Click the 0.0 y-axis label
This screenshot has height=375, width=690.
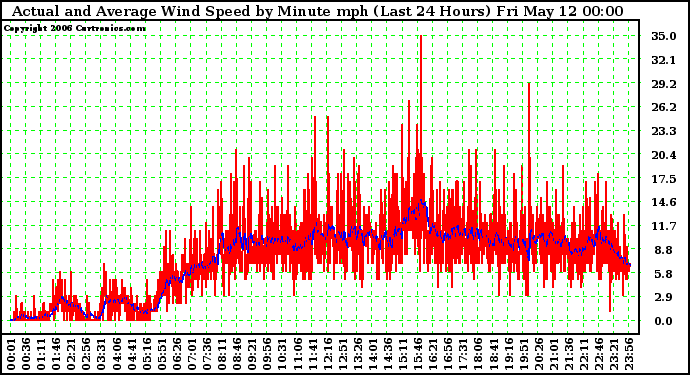[x=664, y=321]
